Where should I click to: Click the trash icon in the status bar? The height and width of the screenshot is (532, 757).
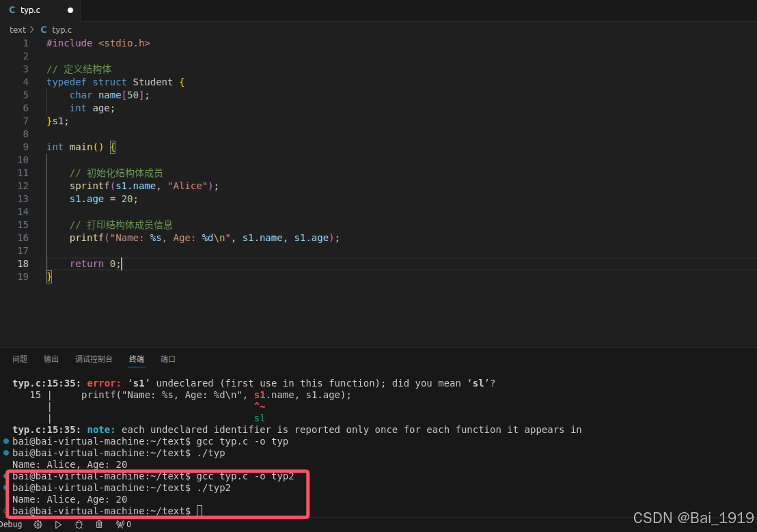(99, 524)
